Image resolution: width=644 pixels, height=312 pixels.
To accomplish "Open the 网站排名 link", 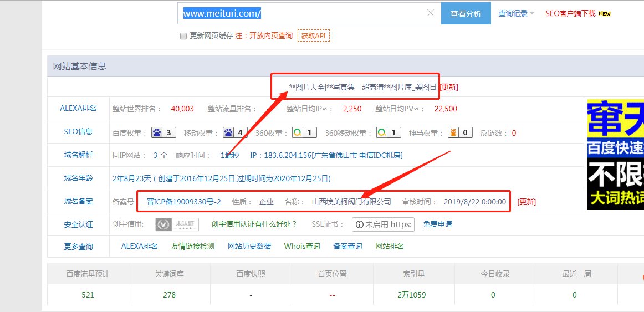I will pos(390,246).
